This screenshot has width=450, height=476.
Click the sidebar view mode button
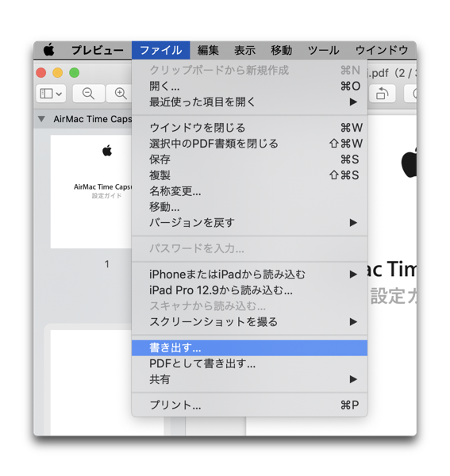click(51, 94)
